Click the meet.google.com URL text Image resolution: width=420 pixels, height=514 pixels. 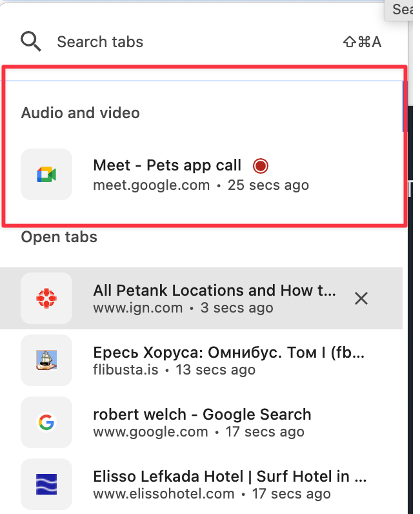tap(152, 185)
